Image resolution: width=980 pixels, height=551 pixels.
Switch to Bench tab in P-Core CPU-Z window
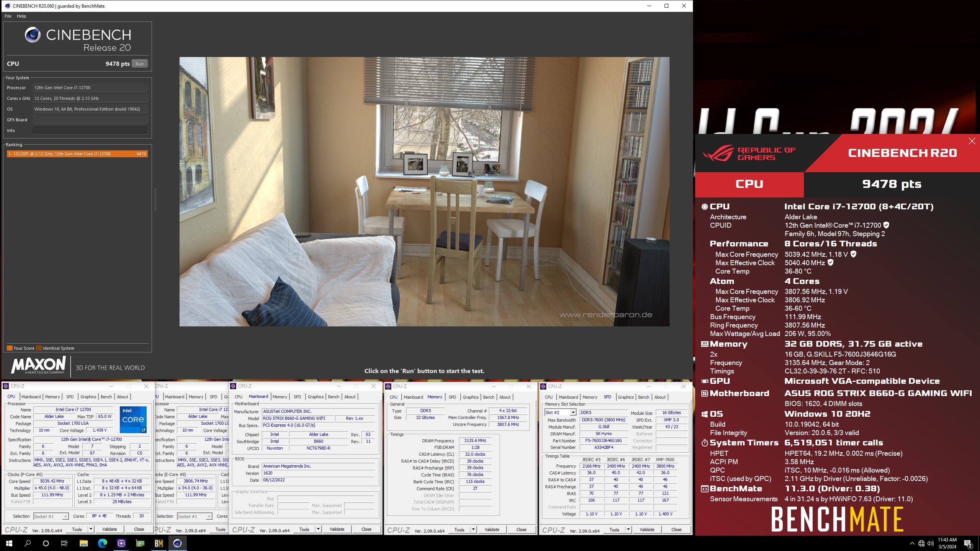click(106, 397)
